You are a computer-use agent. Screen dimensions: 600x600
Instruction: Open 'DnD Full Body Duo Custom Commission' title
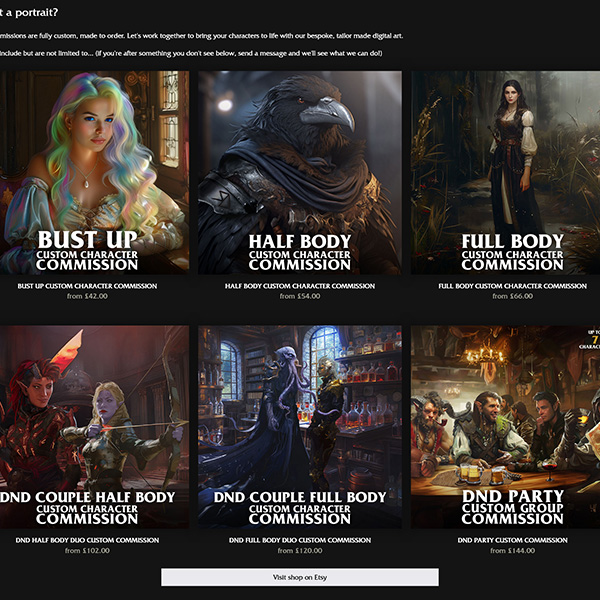(x=300, y=540)
